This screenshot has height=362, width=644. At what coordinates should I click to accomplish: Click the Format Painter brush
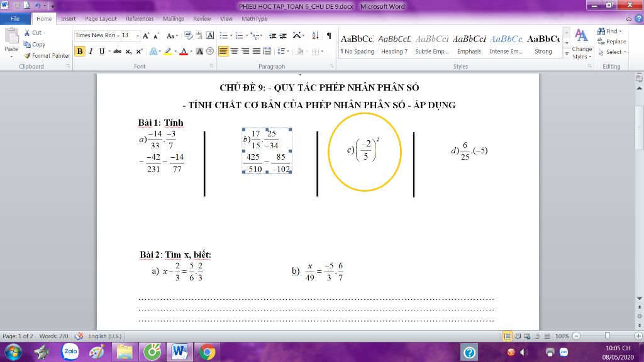[x=27, y=55]
